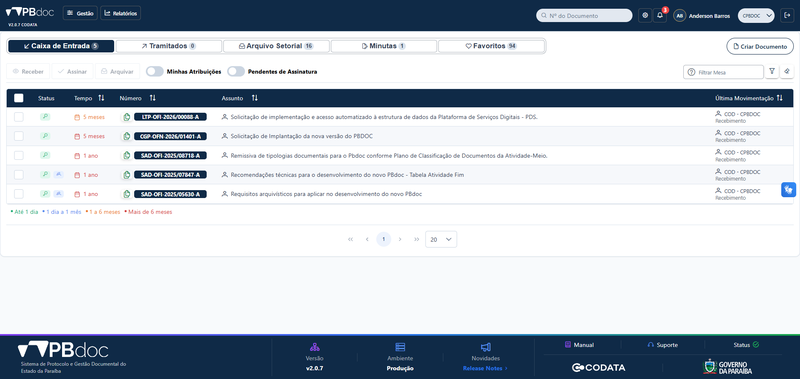800x379 pixels.
Task: Click the Novidades megaphone icon in footer
Action: pos(486,347)
